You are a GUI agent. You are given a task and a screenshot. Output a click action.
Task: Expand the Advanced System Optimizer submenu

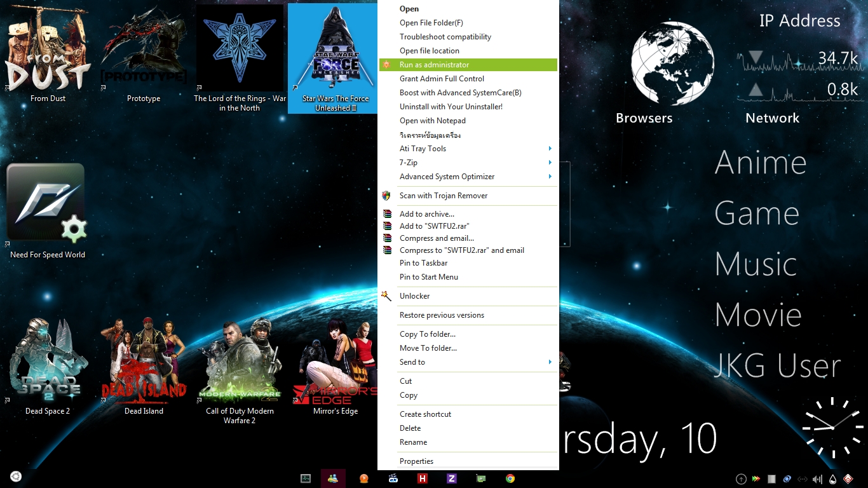(x=468, y=177)
